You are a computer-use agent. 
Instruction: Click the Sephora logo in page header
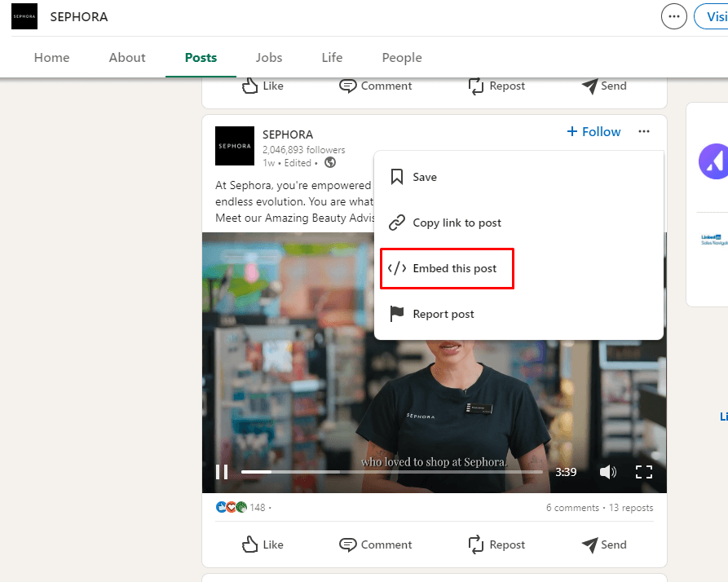coord(24,16)
